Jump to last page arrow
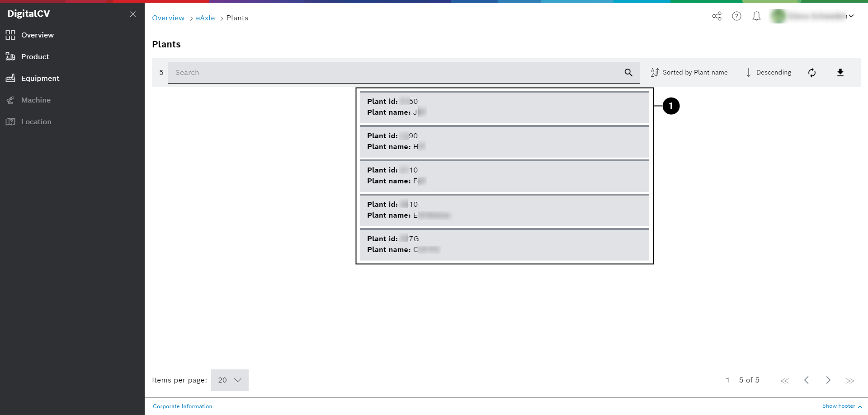Screen dimensions: 868x415 [849, 380]
